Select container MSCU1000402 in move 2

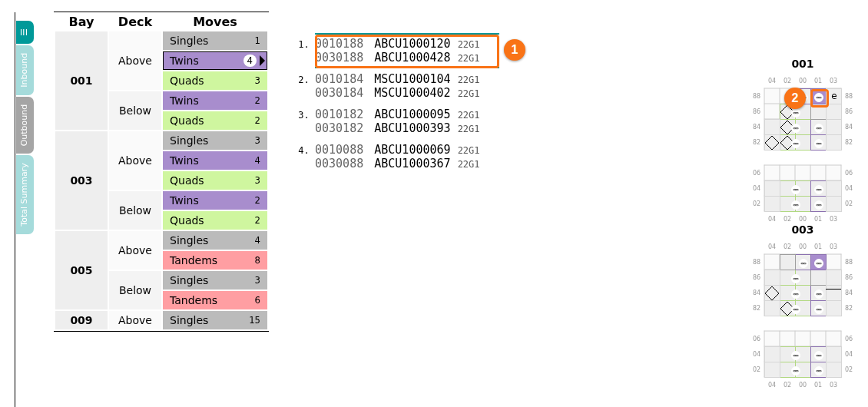[x=412, y=93]
